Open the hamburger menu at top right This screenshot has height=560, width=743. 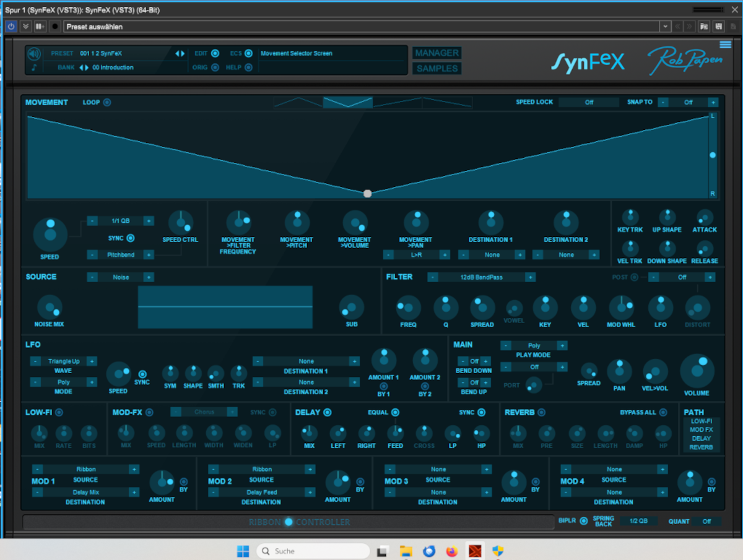[725, 45]
